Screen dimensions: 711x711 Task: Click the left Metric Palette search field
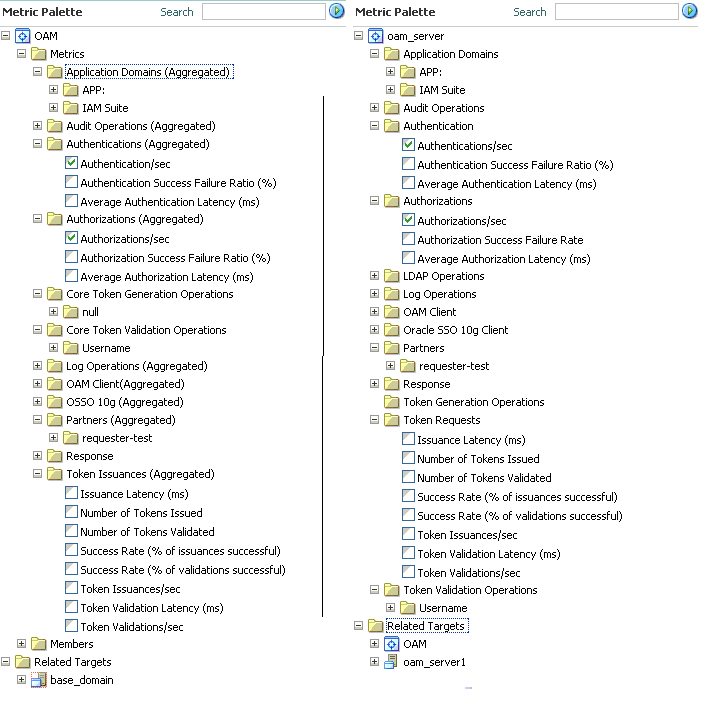pyautogui.click(x=263, y=12)
